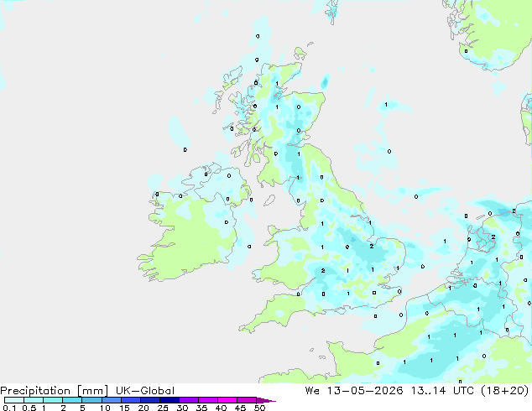Click the legend label '0.5'
Image resolution: width=532 pixels, height=411 pixels.
pos(29,408)
